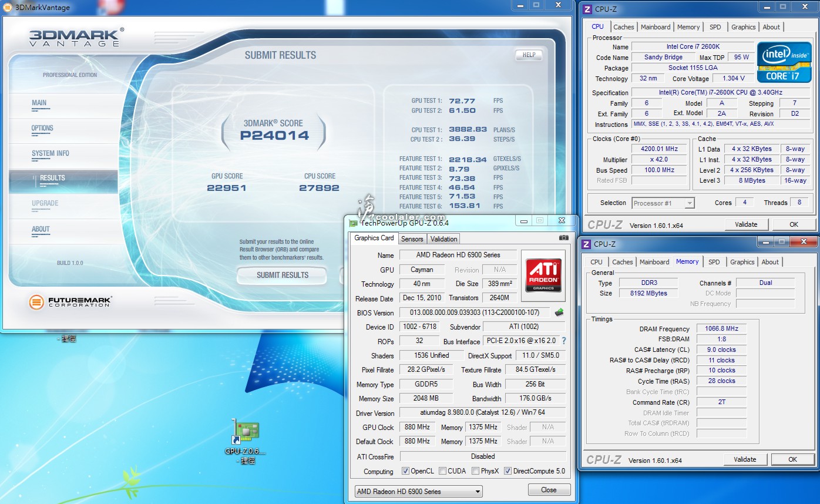Switch to the Validation tab in GPU-Z

click(x=443, y=239)
